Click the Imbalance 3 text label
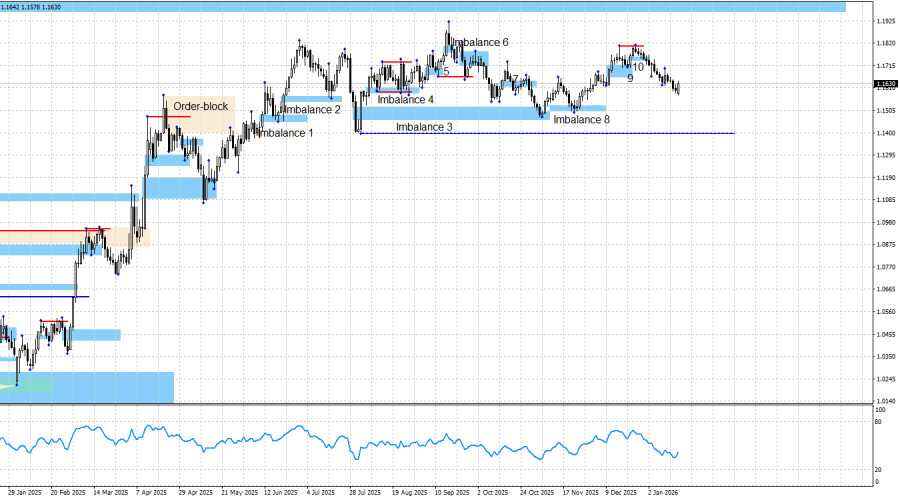Screen dimensions: 900x500 tap(424, 127)
